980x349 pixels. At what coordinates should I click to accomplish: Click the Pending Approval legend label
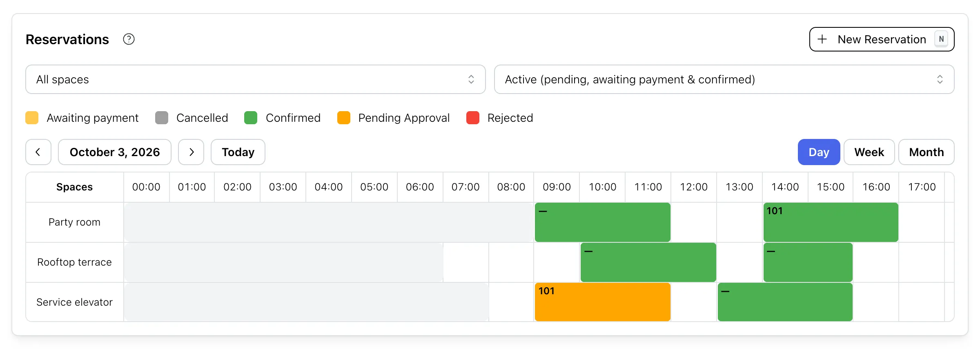pos(404,118)
